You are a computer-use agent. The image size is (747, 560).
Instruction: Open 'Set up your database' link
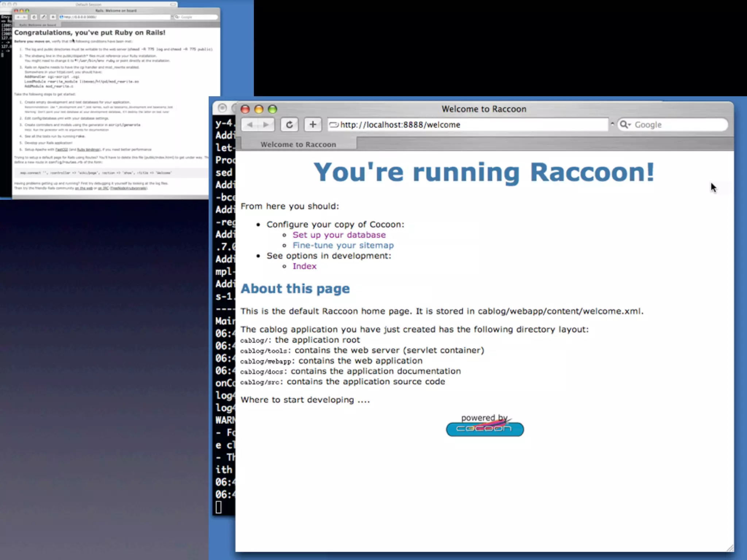339,235
